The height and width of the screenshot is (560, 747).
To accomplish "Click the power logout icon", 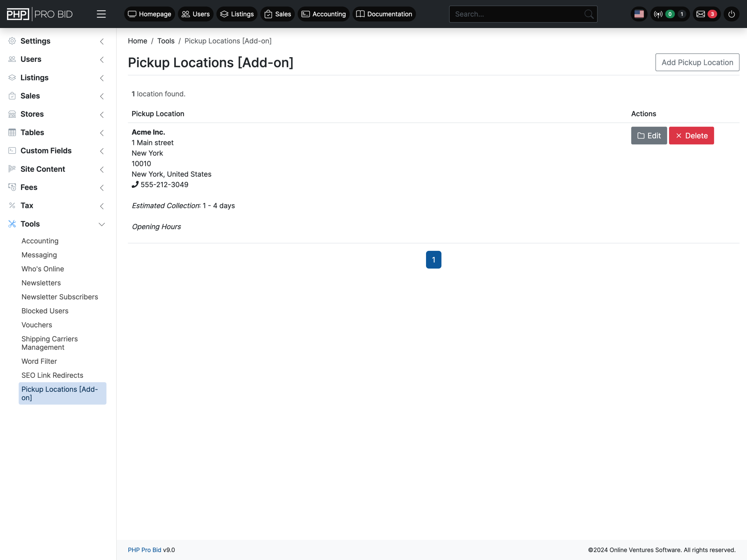I will [731, 14].
